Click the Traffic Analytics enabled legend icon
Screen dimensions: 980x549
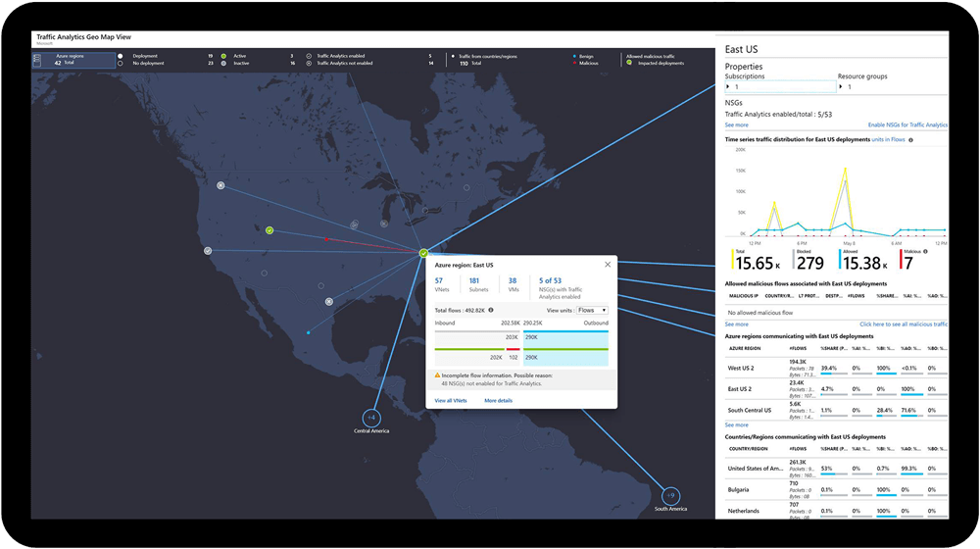309,56
